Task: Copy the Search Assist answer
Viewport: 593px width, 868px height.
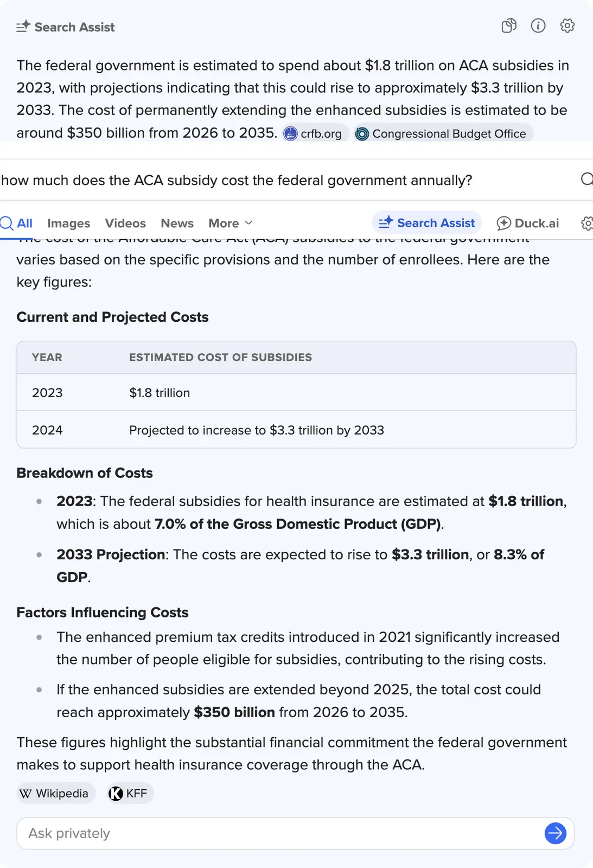Action: pos(509,26)
